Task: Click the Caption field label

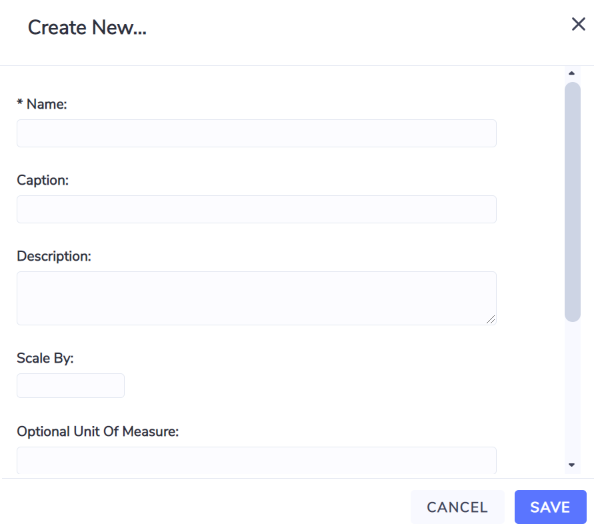Action: point(43,180)
